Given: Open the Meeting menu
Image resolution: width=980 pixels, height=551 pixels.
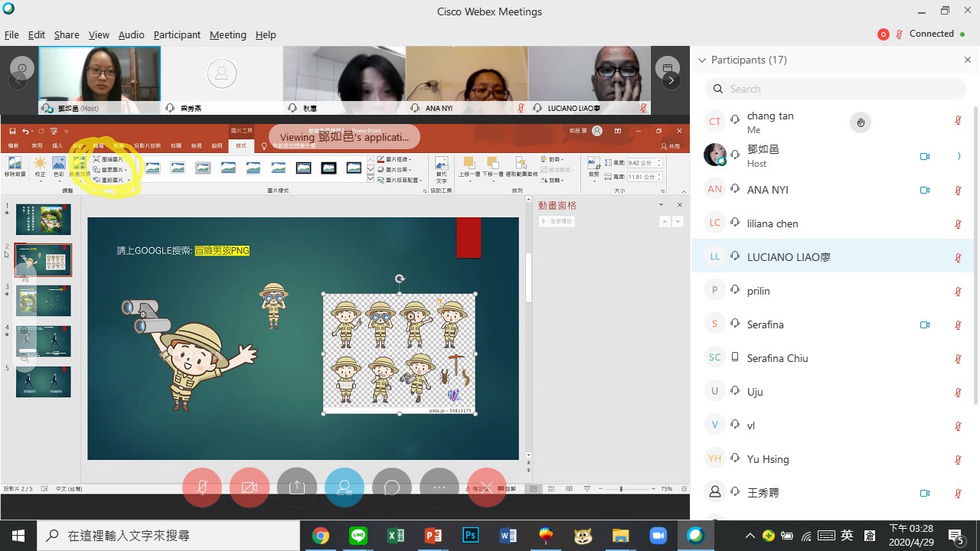Looking at the screenshot, I should click(x=227, y=34).
